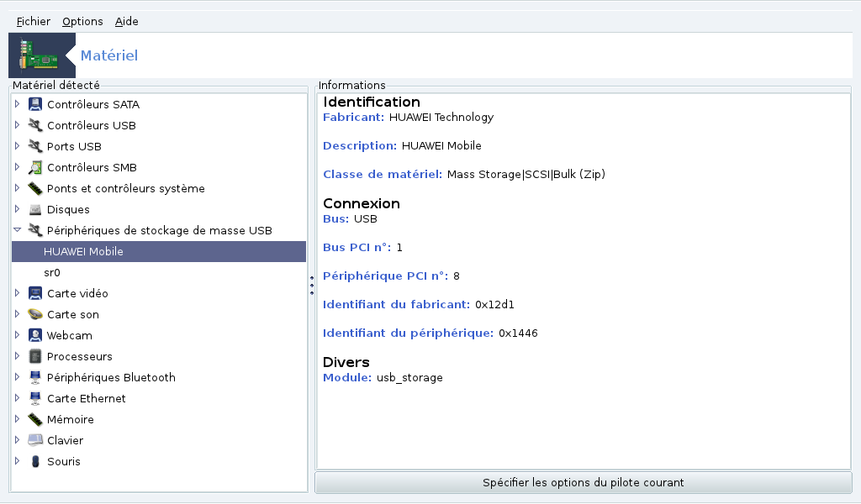
Task: Click the Module value usb_storage
Action: 409,378
